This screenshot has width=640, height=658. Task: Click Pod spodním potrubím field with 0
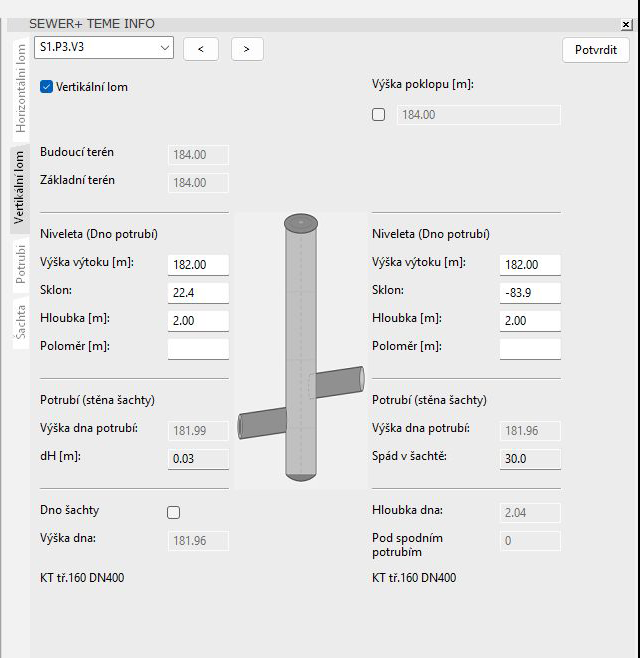pos(530,541)
